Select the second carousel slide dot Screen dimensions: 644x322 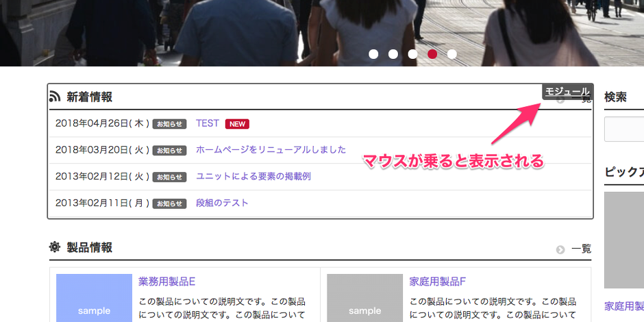pos(393,54)
